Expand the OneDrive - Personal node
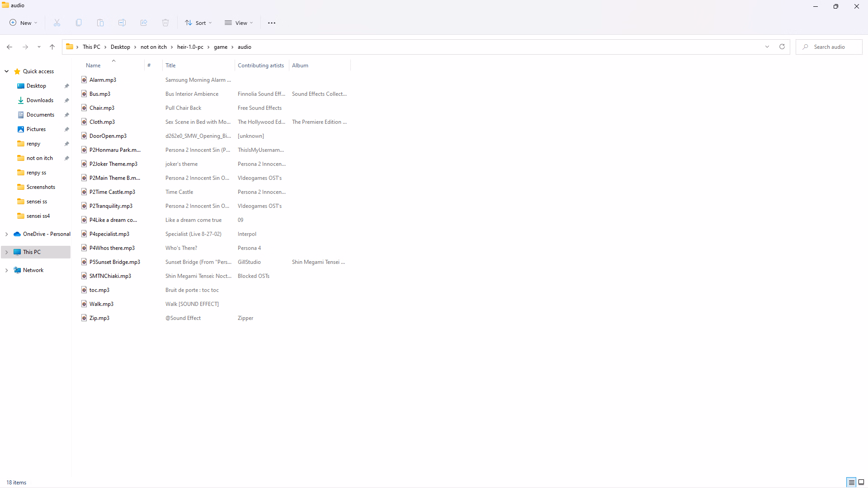The height and width of the screenshot is (488, 868). (7, 234)
